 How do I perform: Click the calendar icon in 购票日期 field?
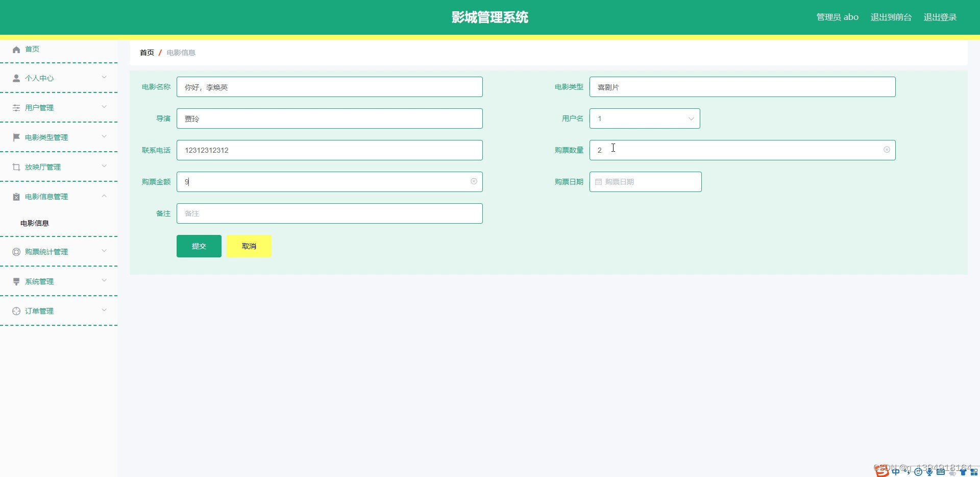click(598, 182)
